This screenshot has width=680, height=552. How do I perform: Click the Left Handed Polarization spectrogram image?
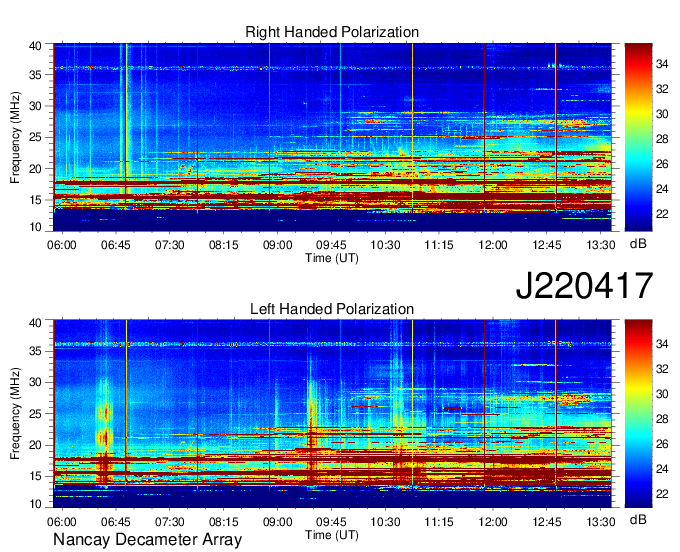332,414
